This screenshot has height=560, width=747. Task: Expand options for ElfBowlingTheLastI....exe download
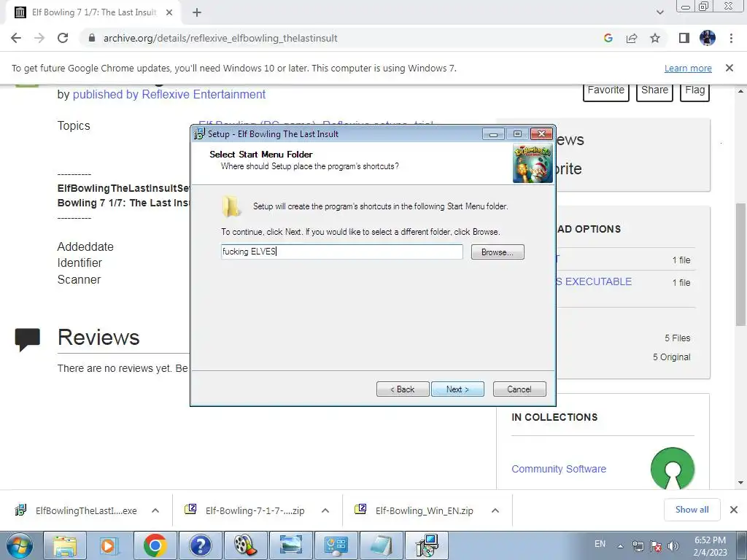155,510
